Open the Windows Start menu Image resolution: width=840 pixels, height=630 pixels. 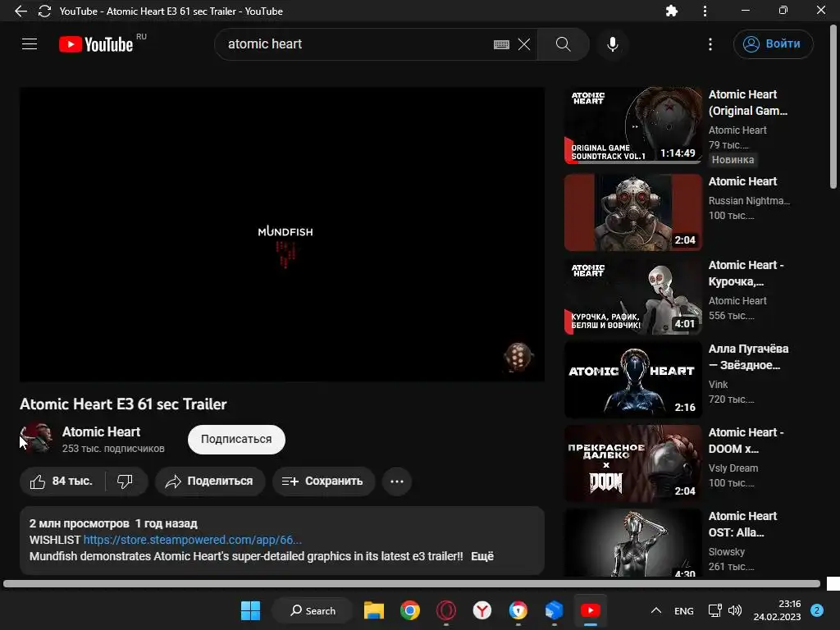[x=251, y=610]
